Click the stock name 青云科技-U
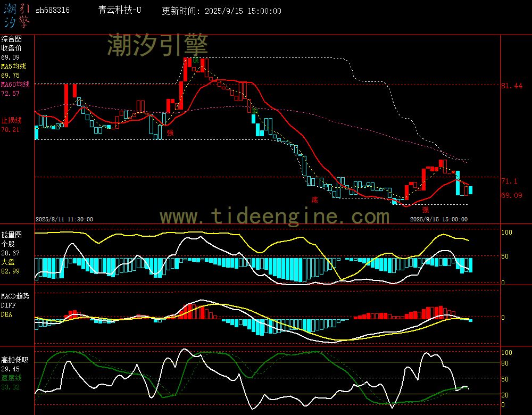This screenshot has width=532, height=415. tap(119, 10)
